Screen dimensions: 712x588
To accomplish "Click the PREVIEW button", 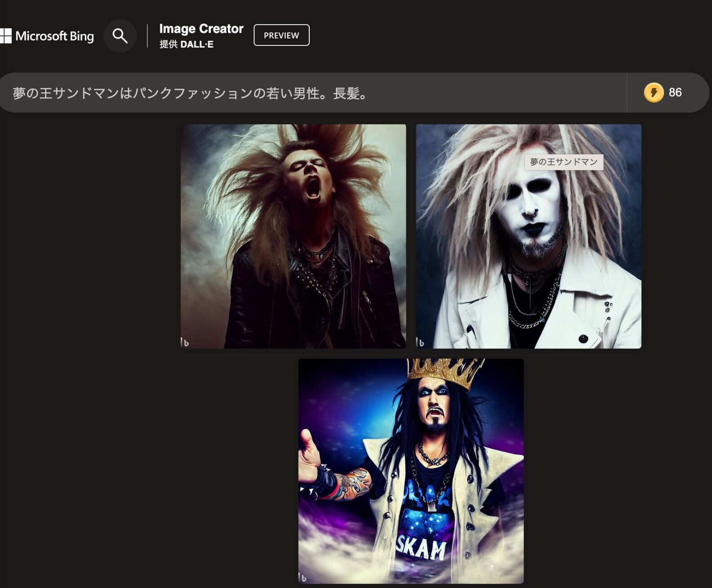I will [x=281, y=35].
